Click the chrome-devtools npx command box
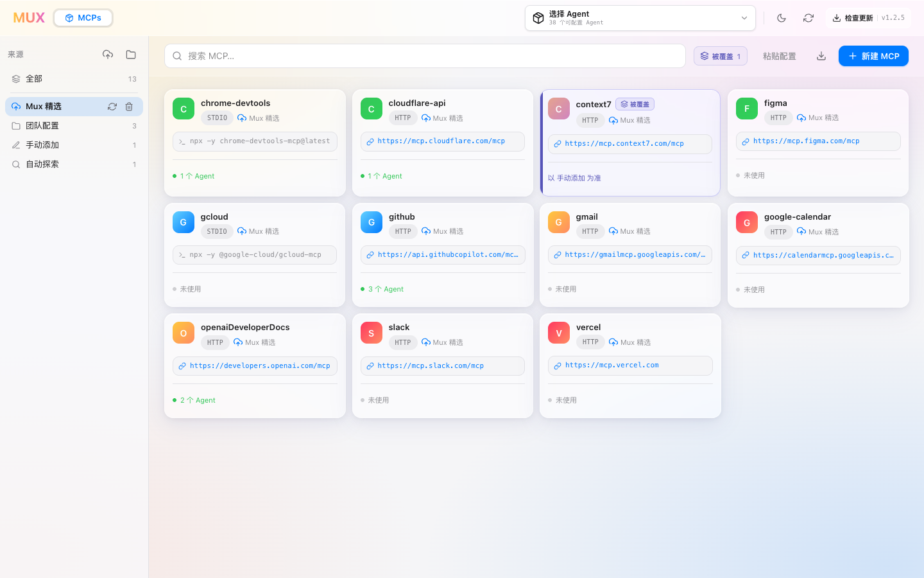Image resolution: width=924 pixels, height=578 pixels. [255, 141]
